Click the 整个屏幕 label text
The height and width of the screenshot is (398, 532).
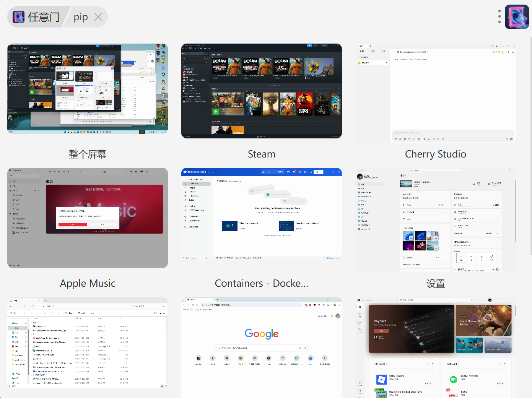point(88,154)
